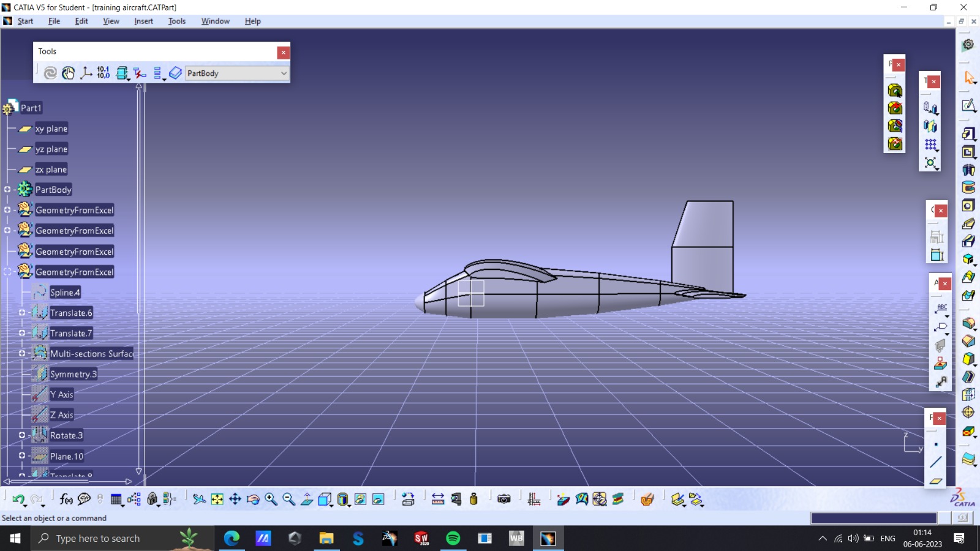Click the Zoom Out magnifier
Viewport: 980px width, 551px height.
point(288,500)
